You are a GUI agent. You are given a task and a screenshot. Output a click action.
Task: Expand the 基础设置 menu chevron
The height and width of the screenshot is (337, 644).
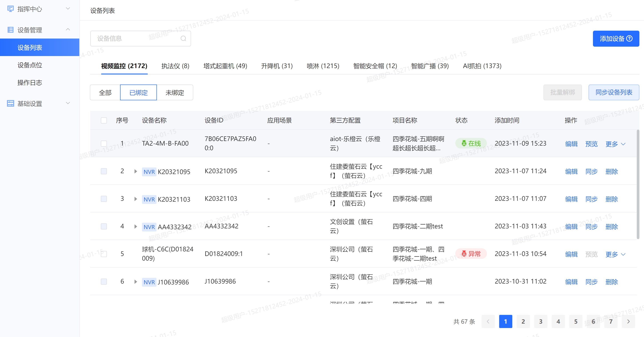(68, 103)
